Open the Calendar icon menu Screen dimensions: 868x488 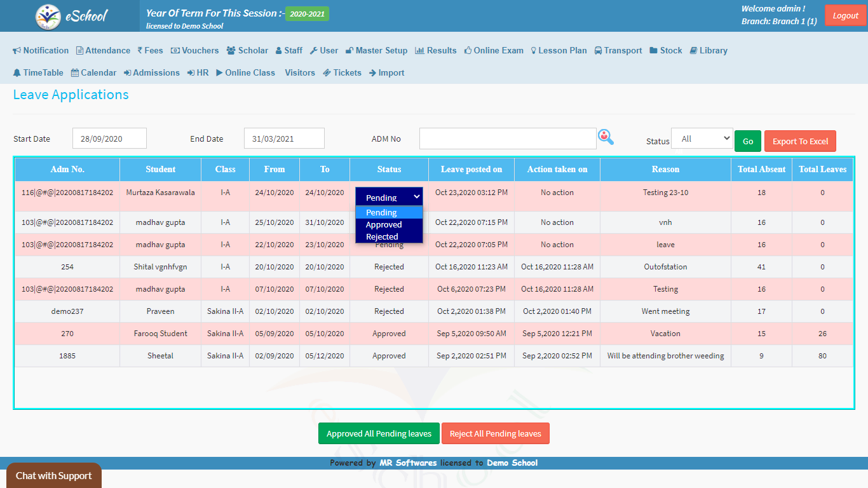[x=75, y=73]
